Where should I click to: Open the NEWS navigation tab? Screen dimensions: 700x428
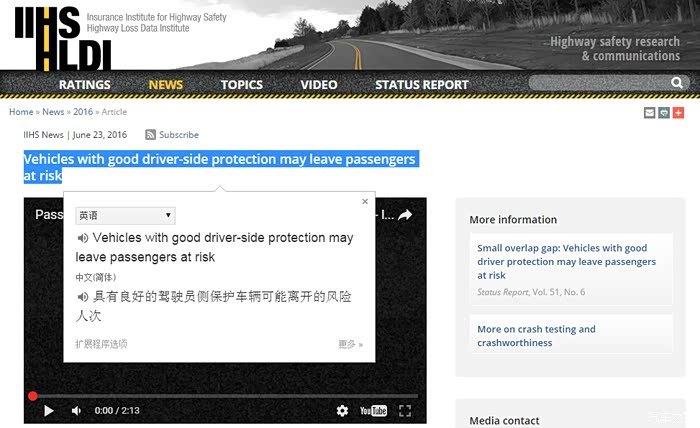[x=166, y=85]
